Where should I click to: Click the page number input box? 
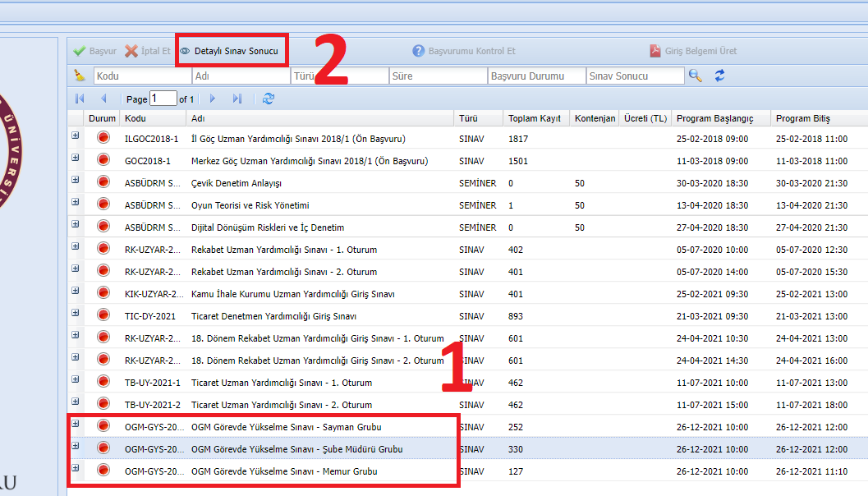coord(163,99)
